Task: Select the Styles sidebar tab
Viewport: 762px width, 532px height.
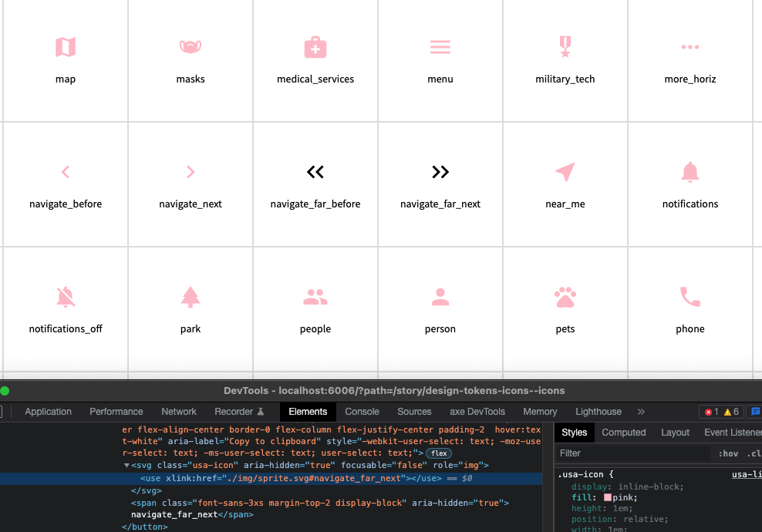Action: click(x=575, y=433)
